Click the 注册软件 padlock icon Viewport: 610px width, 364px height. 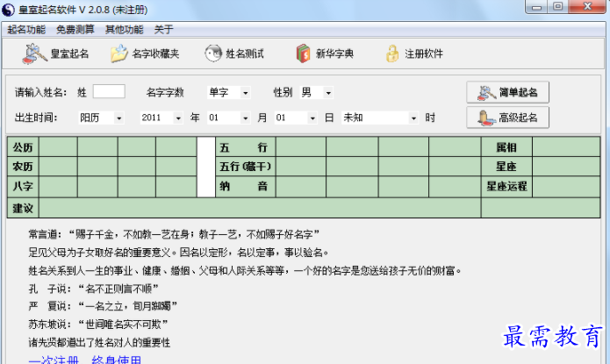pos(392,54)
